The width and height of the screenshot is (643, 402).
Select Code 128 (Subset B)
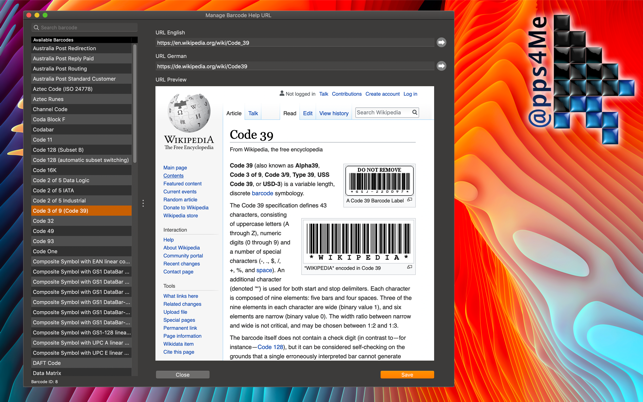[82, 150]
